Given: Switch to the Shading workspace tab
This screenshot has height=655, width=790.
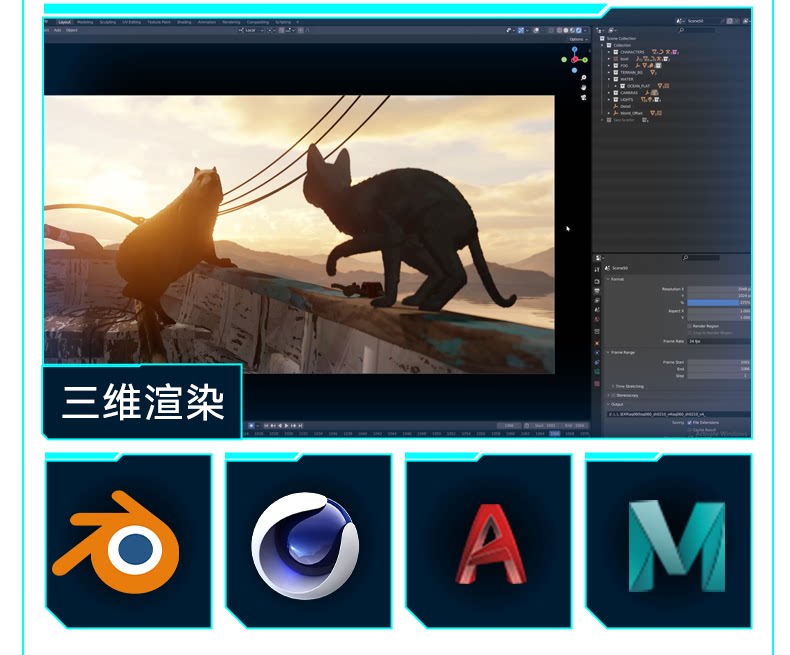Looking at the screenshot, I should (x=184, y=22).
